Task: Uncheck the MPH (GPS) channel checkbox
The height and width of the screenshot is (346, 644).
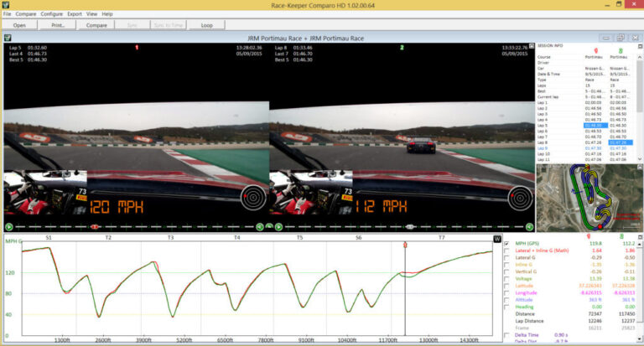Action: (x=507, y=244)
